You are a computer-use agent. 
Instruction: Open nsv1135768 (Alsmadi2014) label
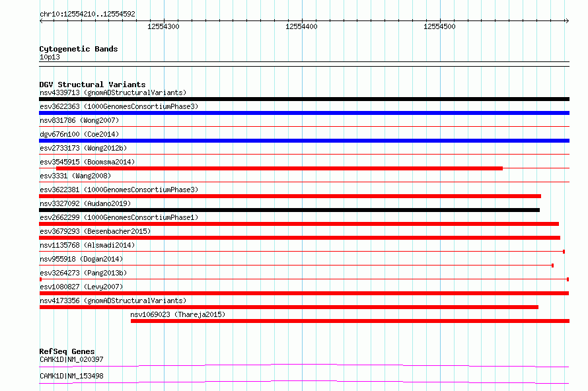tap(87, 245)
